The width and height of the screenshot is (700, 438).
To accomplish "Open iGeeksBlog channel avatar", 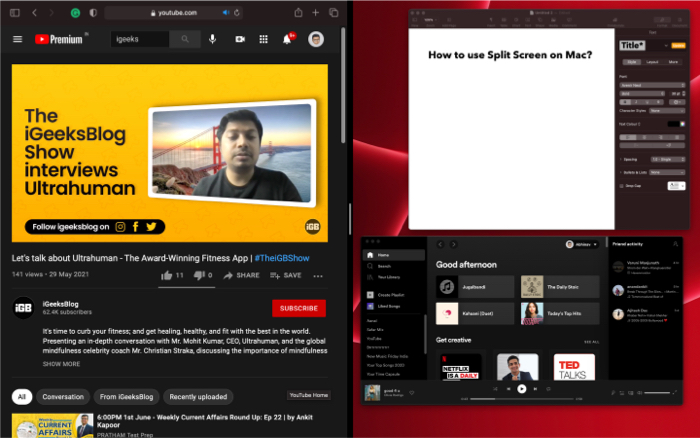I will point(23,308).
